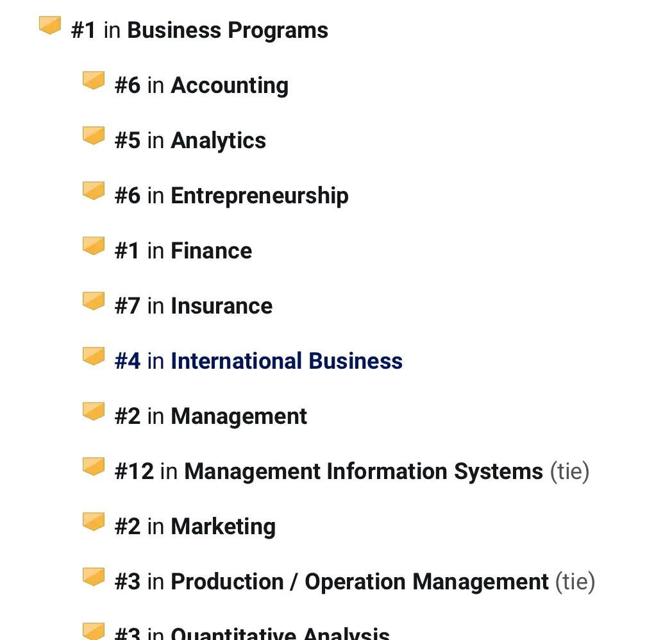Open the #7 in Insurance ranking
This screenshot has height=640, width=672.
tap(193, 306)
